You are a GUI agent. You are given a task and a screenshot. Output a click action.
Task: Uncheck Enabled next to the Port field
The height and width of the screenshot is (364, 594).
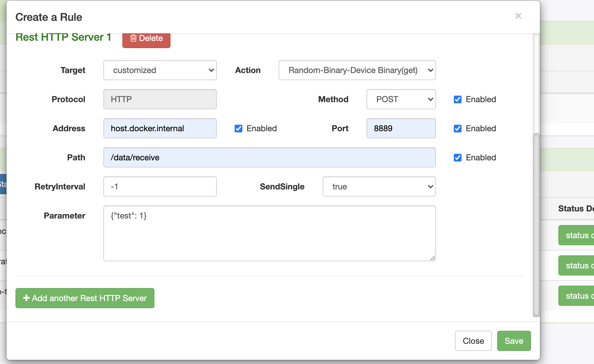[x=457, y=128]
